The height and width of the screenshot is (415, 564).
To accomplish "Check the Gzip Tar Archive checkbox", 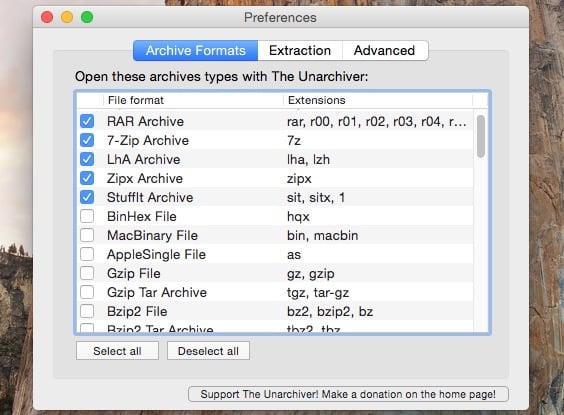I will [87, 292].
